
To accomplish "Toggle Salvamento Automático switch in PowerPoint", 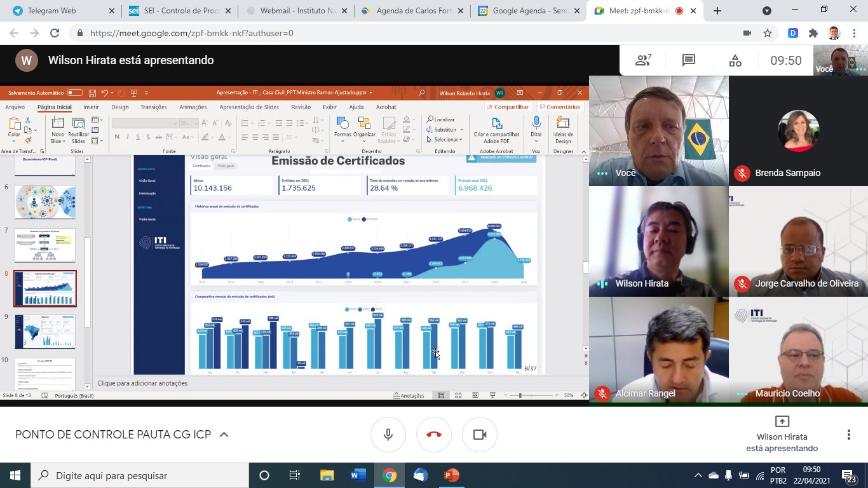I will tap(75, 92).
